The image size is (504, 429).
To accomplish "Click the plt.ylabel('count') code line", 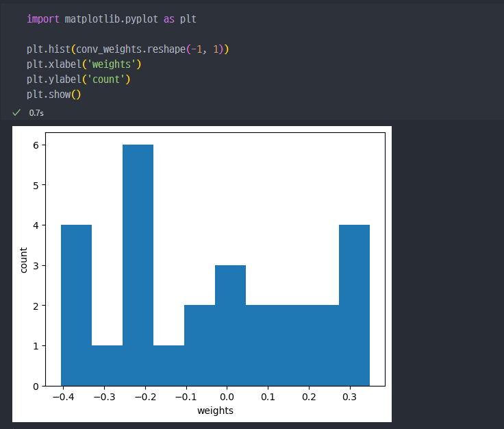I will point(79,79).
